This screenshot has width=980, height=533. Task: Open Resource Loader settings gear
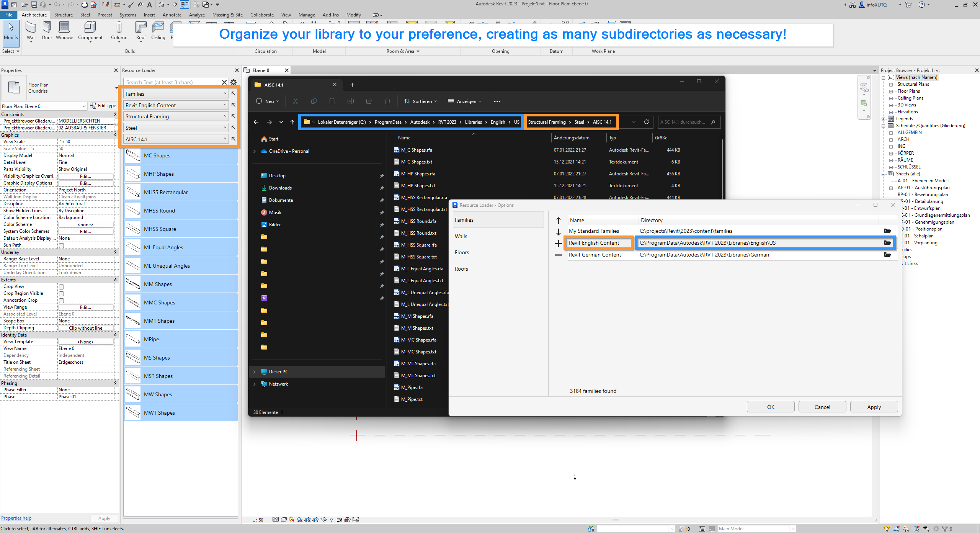234,82
